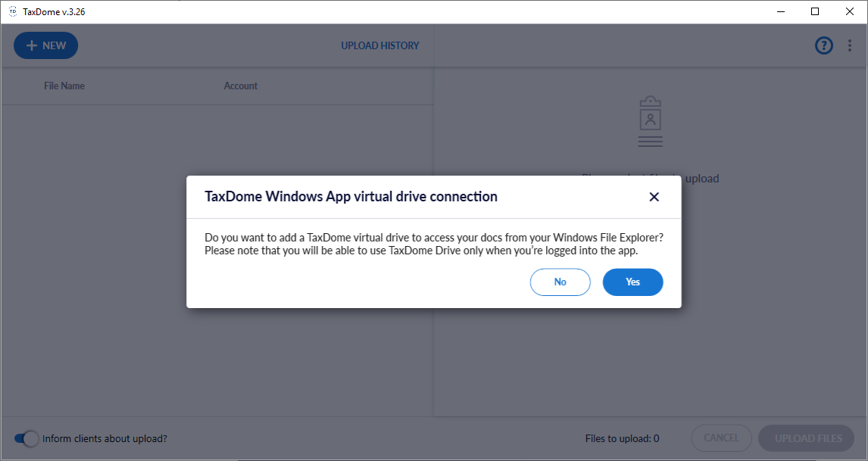The width and height of the screenshot is (868, 461).
Task: Open the help question mark icon
Action: [823, 45]
